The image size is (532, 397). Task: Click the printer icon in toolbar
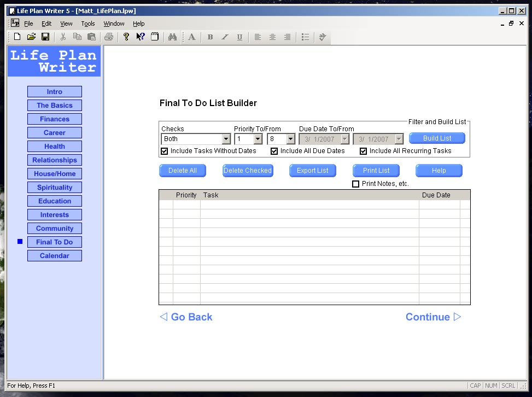(x=109, y=37)
